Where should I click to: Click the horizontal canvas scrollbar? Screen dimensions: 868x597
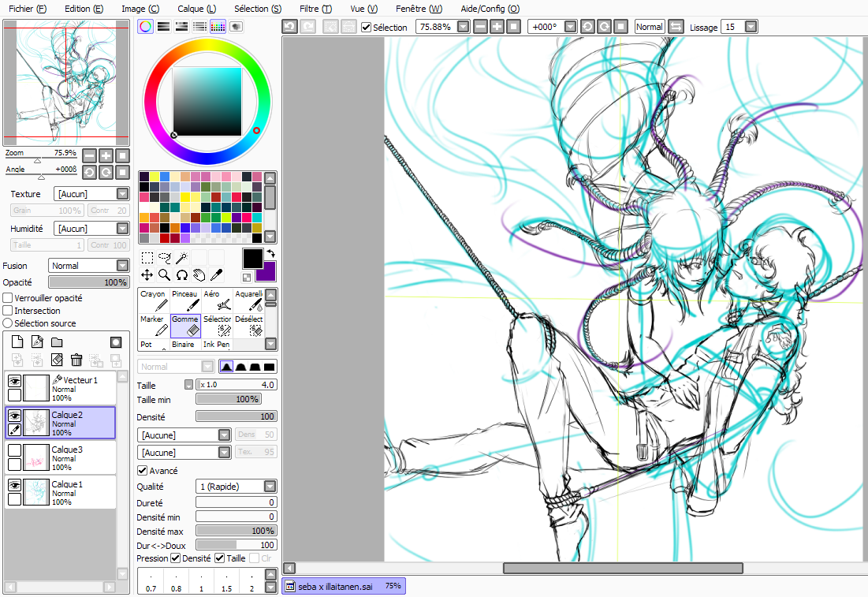623,568
